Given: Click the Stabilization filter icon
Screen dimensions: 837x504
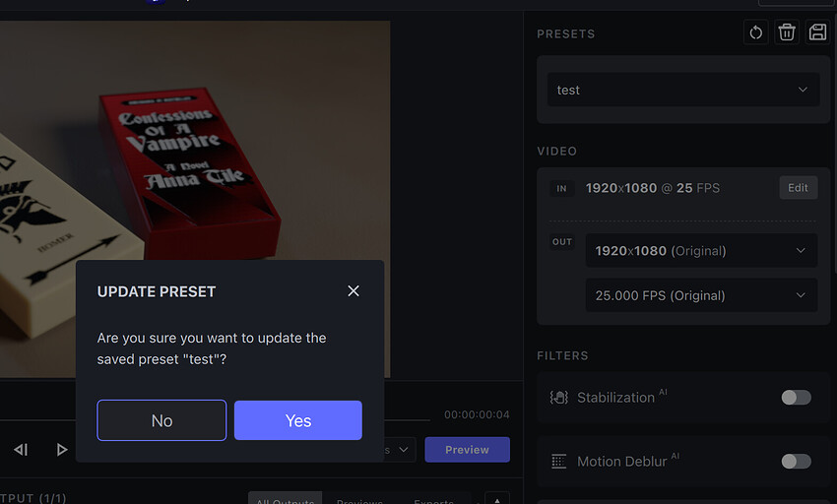Looking at the screenshot, I should point(559,398).
